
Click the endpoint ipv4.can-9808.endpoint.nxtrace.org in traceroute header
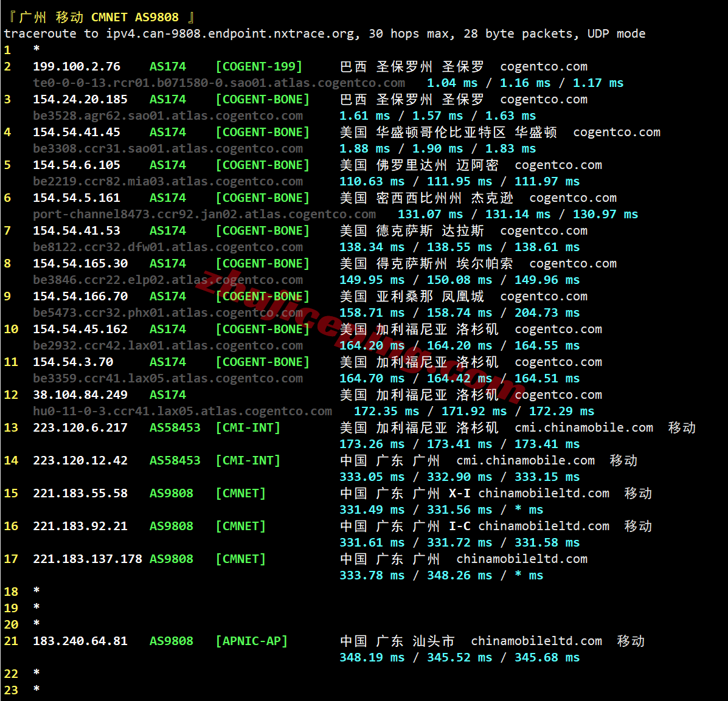click(229, 33)
